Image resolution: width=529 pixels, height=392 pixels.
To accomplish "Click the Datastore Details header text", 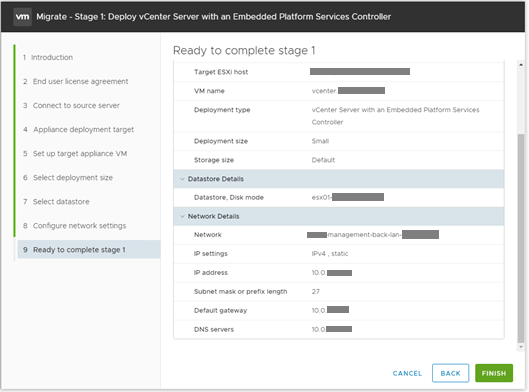I will (x=216, y=179).
